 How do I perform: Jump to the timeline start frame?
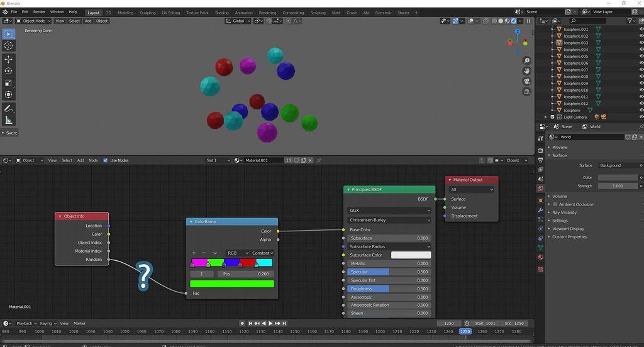click(250, 323)
